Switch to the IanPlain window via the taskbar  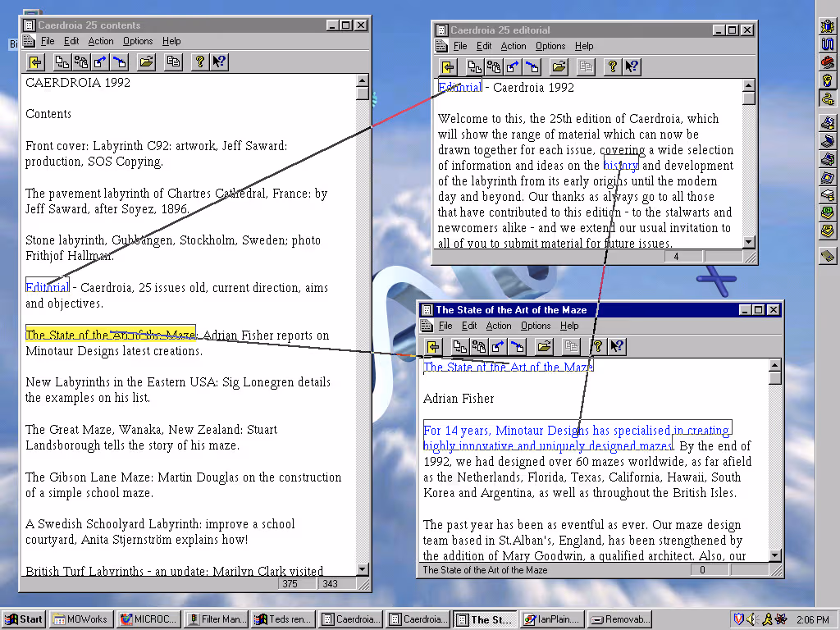point(553,619)
